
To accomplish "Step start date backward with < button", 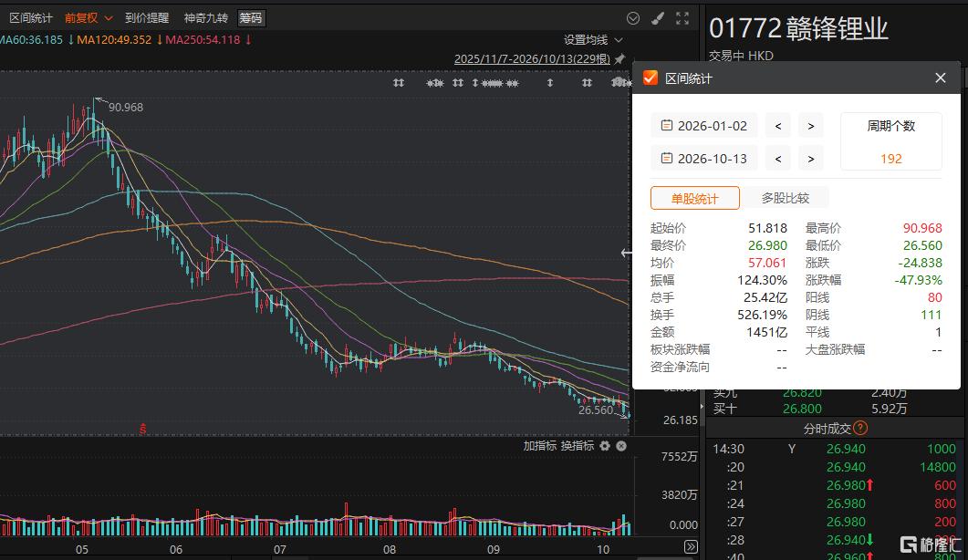I will [x=778, y=125].
